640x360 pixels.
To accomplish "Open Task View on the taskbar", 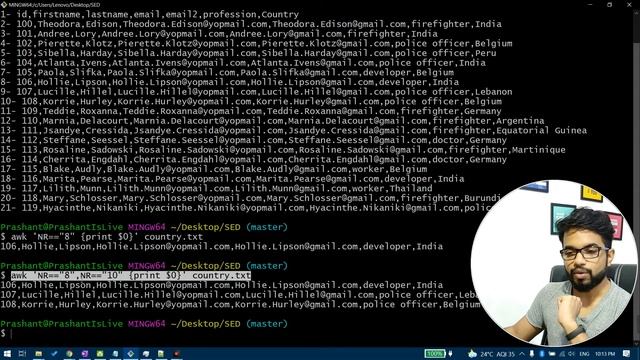I will 22,353.
